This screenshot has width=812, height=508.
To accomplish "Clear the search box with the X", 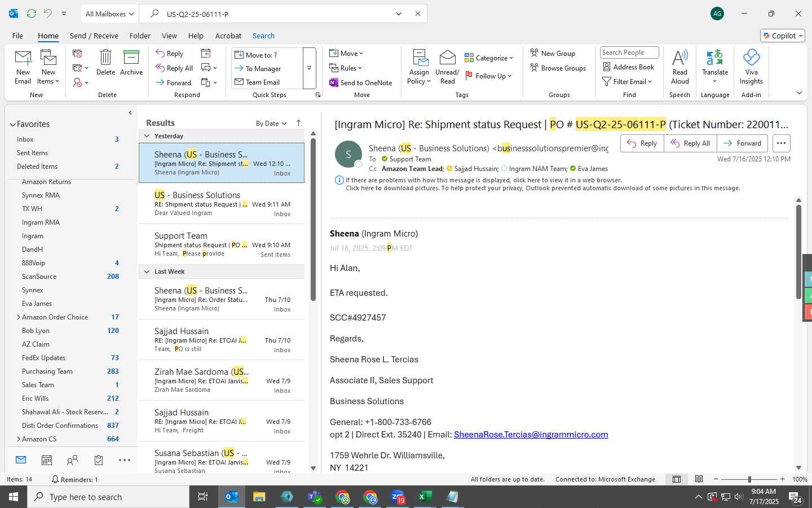I will [x=418, y=14].
